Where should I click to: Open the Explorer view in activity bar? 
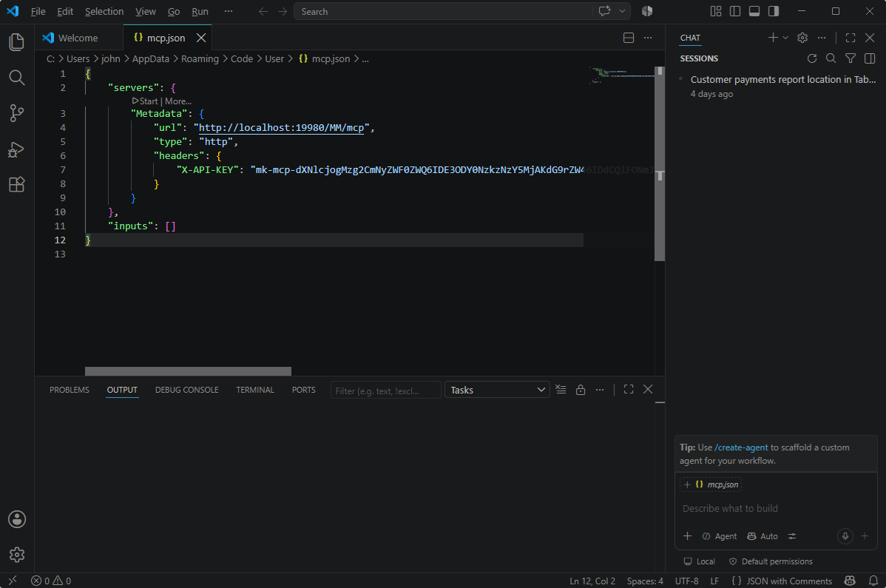point(17,42)
